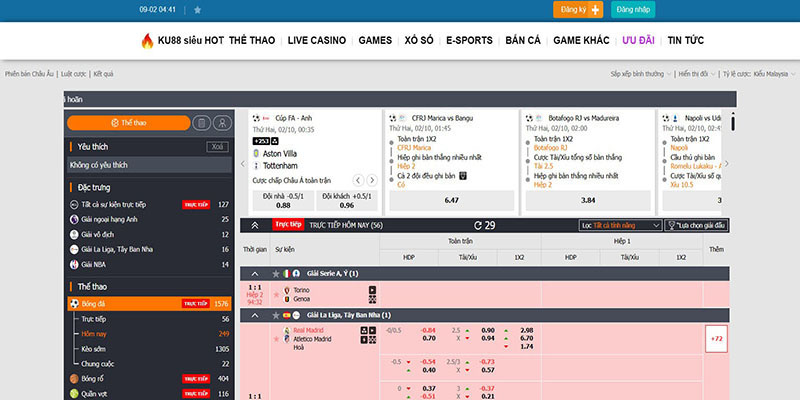Screen dimensions: 800x400
Task: Open 'Sắp xếp bình thường' sort dropdown
Action: [640, 74]
